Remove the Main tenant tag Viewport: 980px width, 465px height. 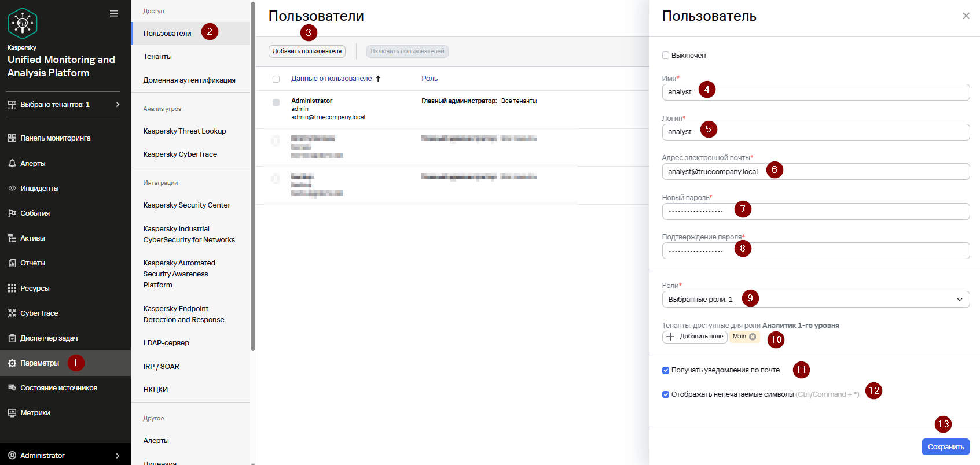(x=753, y=337)
